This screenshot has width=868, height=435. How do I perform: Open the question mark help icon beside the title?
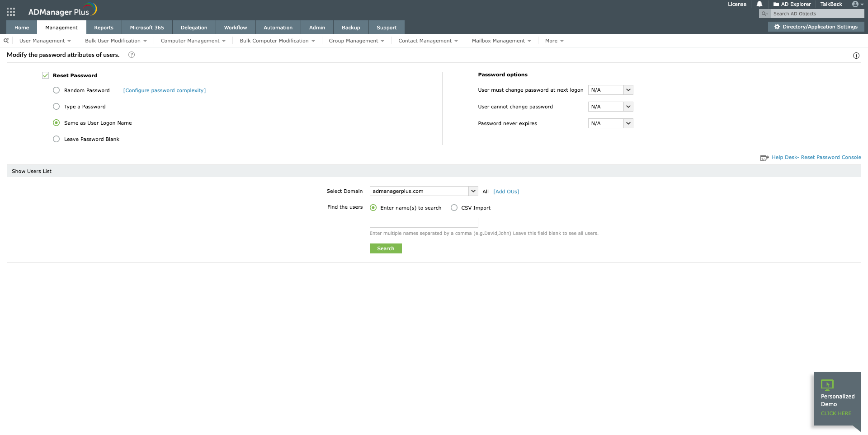tap(132, 55)
